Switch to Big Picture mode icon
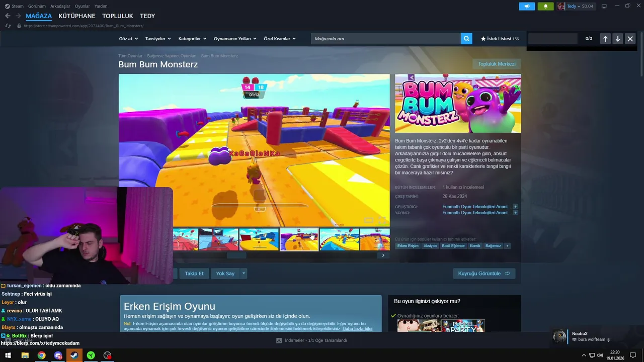This screenshot has height=362, width=644. click(x=604, y=6)
